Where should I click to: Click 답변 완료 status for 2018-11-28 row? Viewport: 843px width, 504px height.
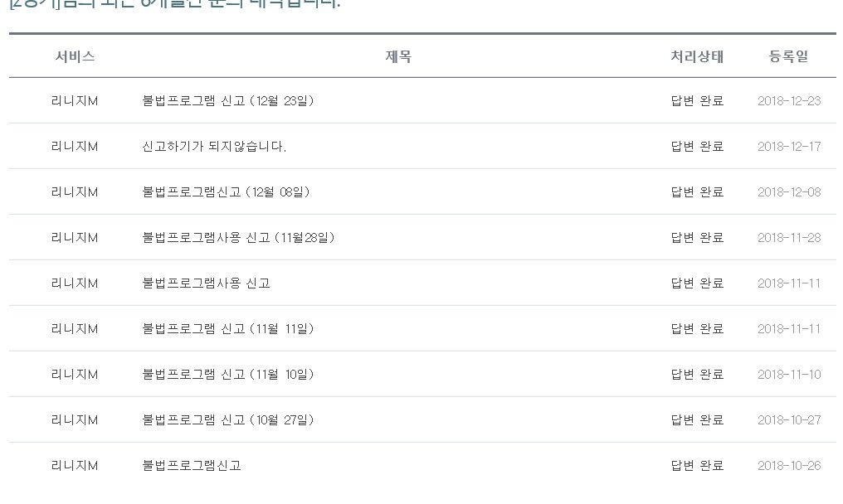tap(697, 238)
